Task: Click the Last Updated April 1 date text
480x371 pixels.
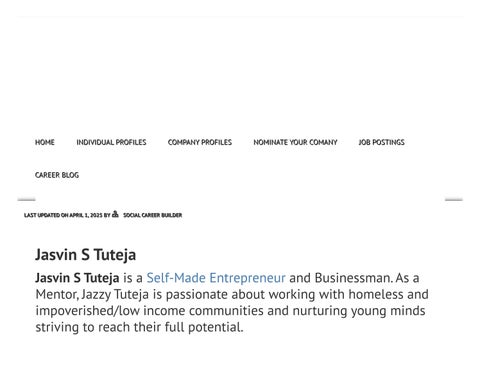Action: click(63, 215)
